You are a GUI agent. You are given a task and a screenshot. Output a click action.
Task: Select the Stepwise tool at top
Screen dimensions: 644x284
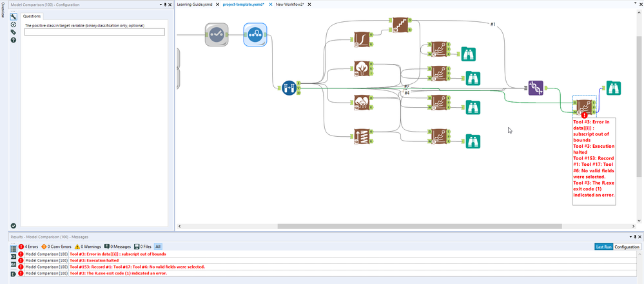tap(400, 25)
